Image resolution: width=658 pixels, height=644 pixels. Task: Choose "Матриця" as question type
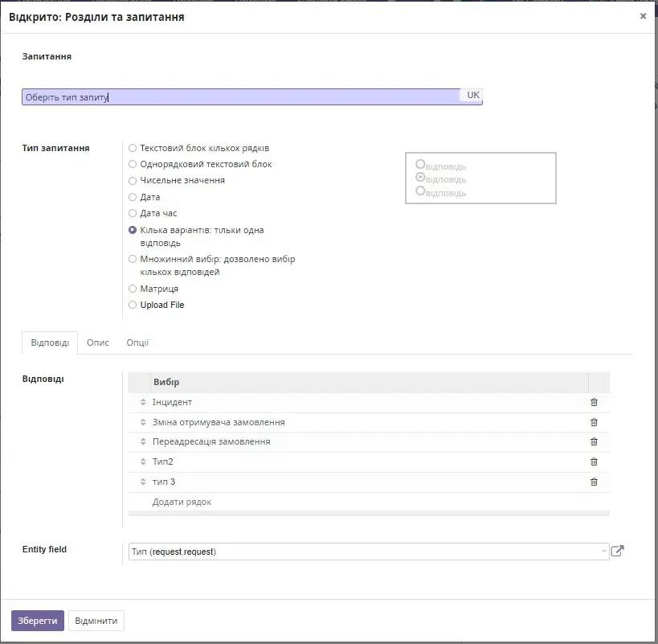point(132,289)
